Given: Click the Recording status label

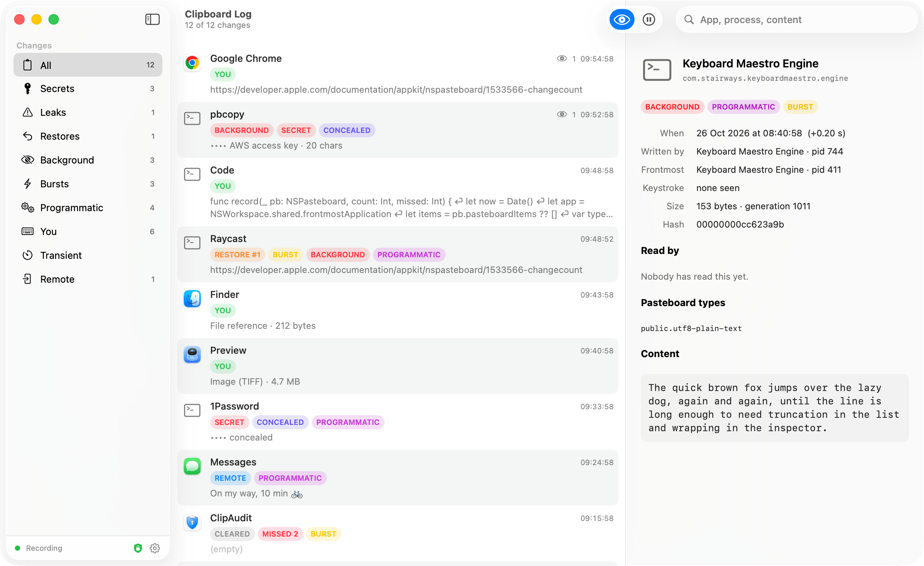Looking at the screenshot, I should click(44, 548).
